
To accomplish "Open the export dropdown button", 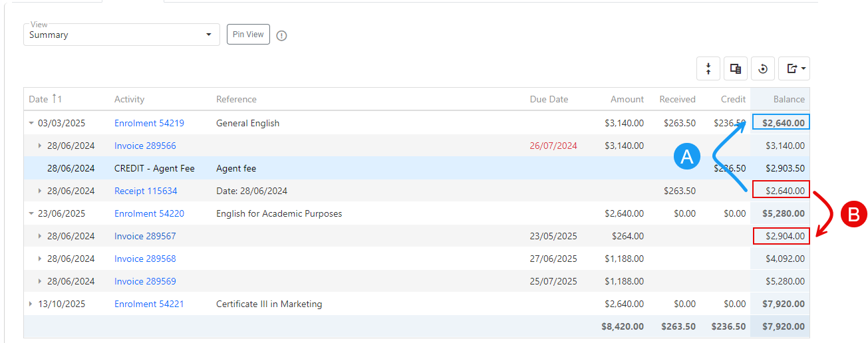I will (794, 68).
